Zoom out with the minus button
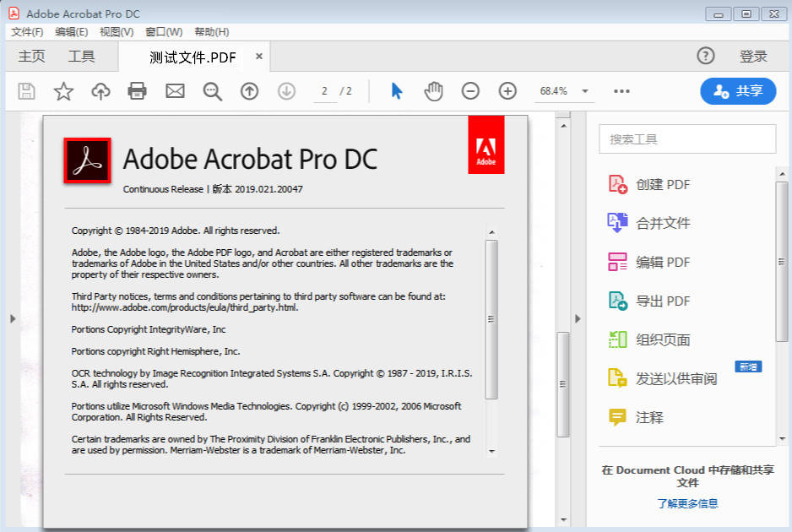Screen dimensions: 792x532 point(470,91)
